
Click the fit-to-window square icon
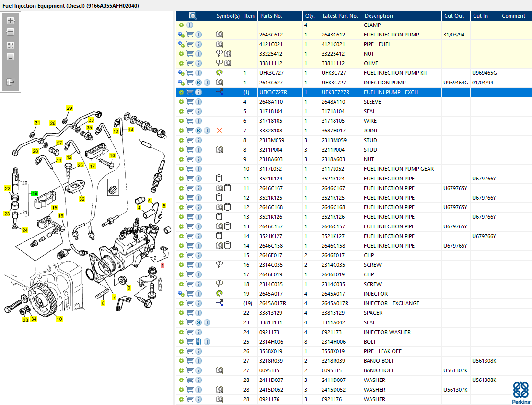pos(11,57)
